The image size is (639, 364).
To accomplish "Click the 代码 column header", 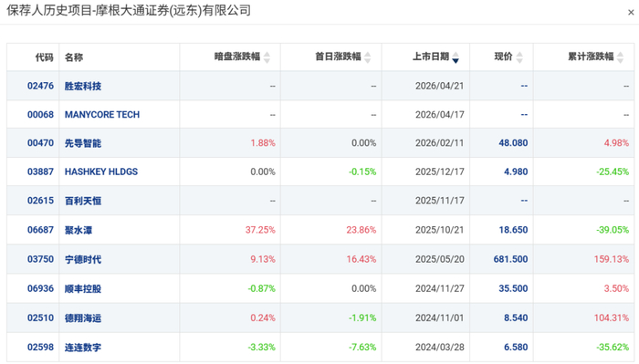I will [44, 57].
